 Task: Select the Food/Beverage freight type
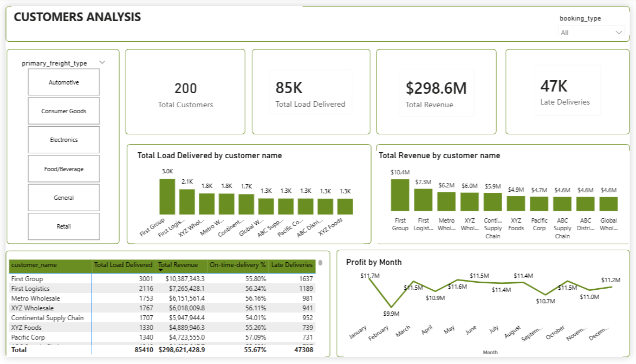64,169
